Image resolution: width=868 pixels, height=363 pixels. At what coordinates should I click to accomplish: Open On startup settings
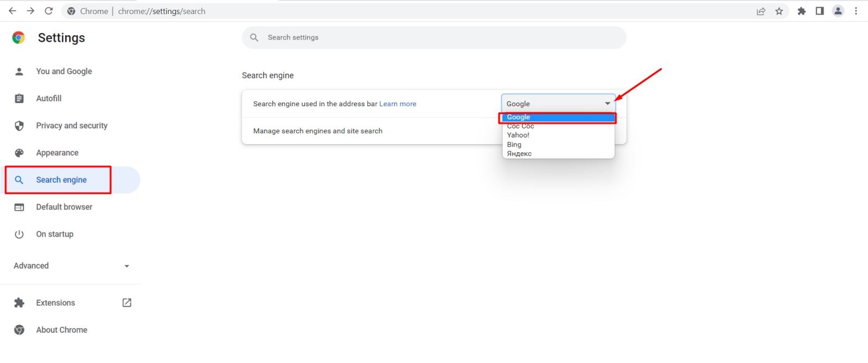click(x=55, y=234)
